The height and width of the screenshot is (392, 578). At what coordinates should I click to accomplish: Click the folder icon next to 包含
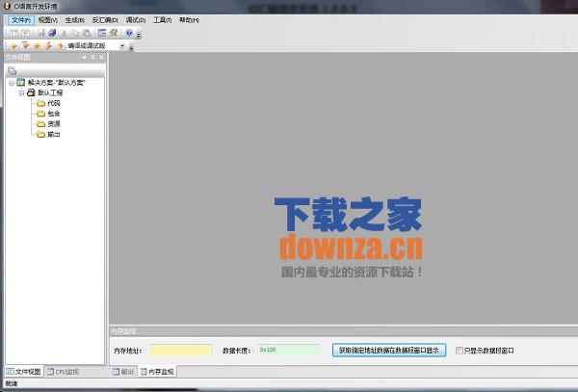click(40, 114)
